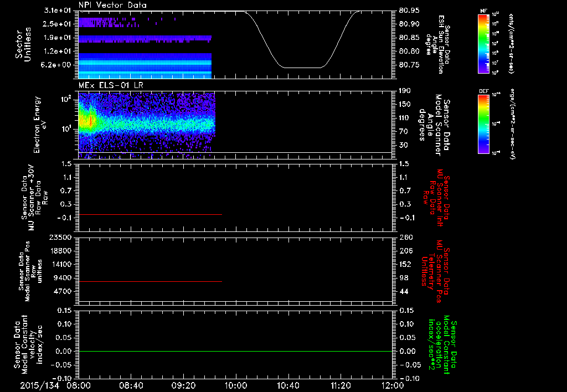The image size is (567, 392).
Task: Click the "80.90" elevation tick value
Action: click(x=409, y=24)
